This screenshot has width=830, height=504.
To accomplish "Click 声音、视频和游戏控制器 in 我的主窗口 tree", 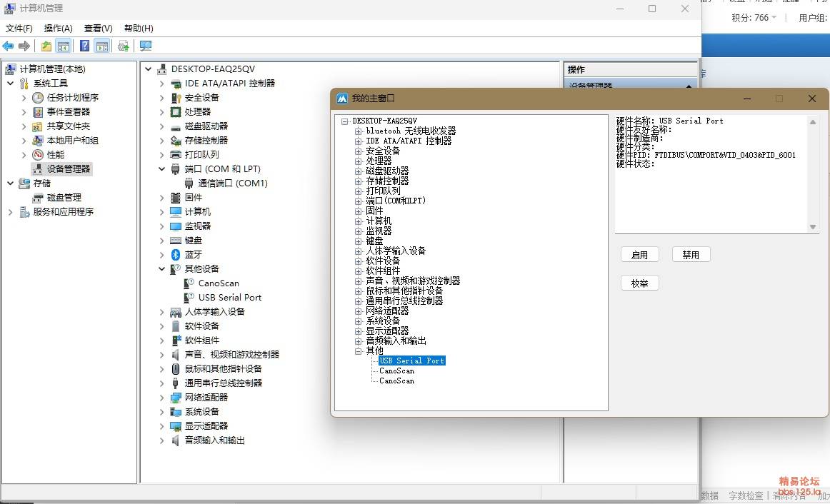I will pyautogui.click(x=413, y=281).
